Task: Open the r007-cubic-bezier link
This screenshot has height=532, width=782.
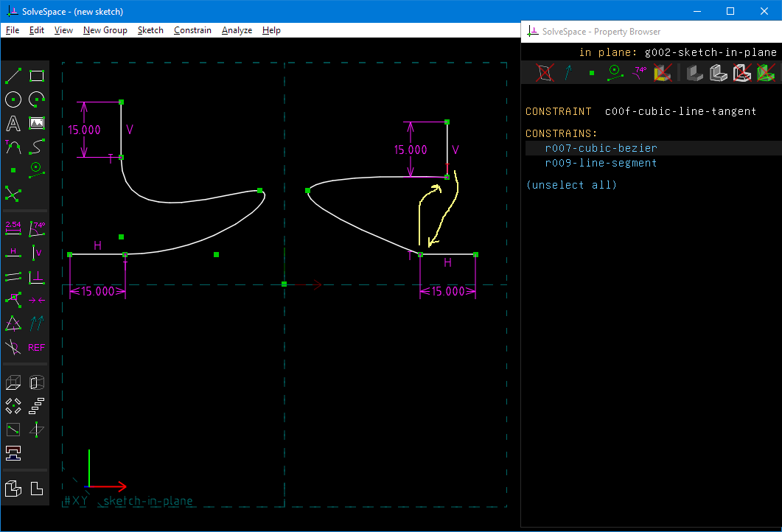Action: tap(601, 148)
